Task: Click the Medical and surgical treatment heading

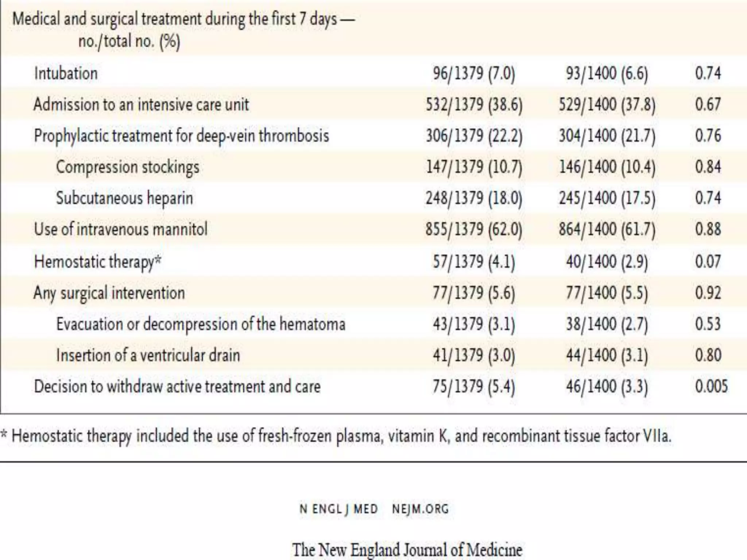Action: tap(183, 30)
